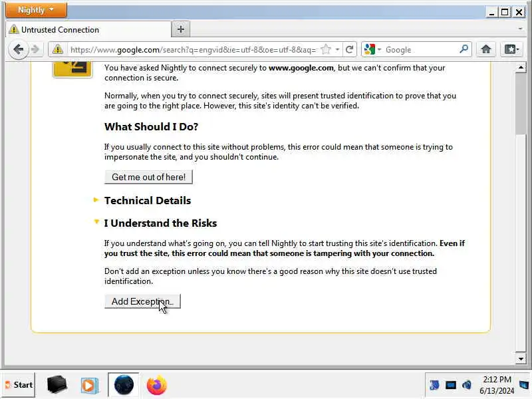Click the scrollbar up arrow

[521, 68]
